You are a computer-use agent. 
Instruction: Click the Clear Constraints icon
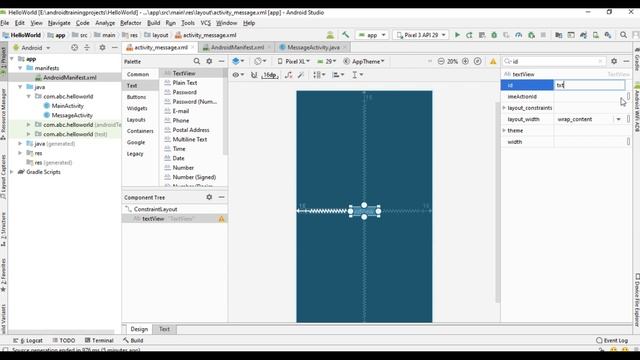pyautogui.click(x=289, y=75)
